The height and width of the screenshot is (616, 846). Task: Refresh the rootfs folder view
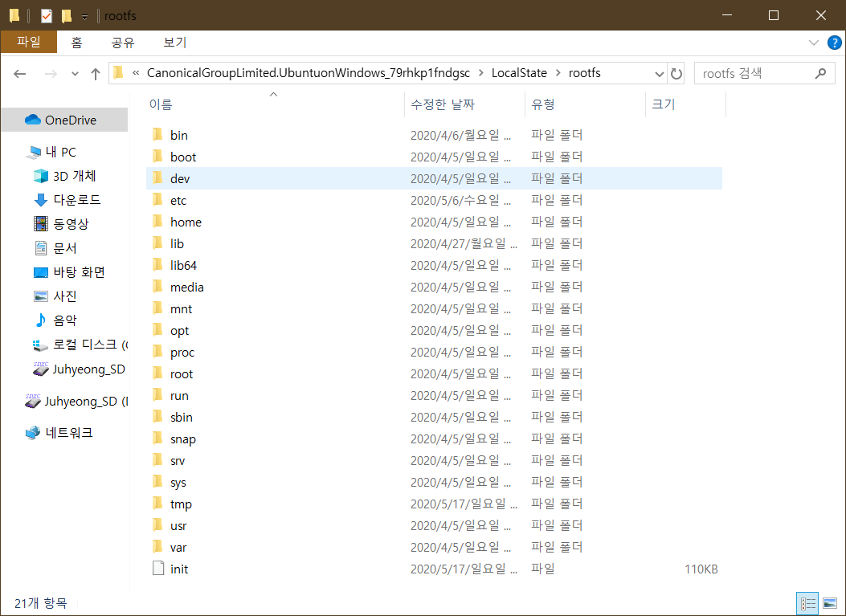coord(676,73)
